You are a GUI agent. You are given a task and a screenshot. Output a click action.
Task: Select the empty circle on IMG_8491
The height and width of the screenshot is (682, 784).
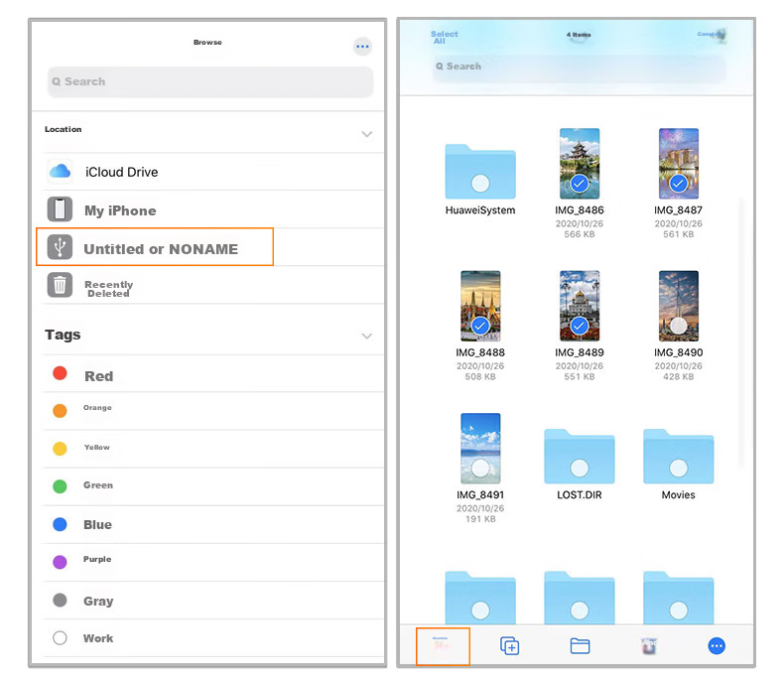[x=480, y=468]
